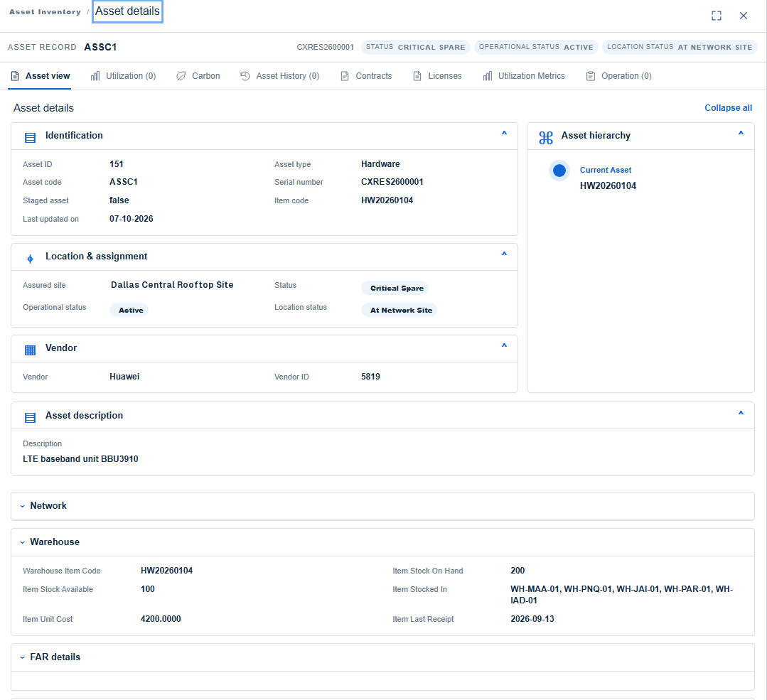767x700 pixels.
Task: Click the serial number CXRES2600001 in header
Action: coord(325,47)
